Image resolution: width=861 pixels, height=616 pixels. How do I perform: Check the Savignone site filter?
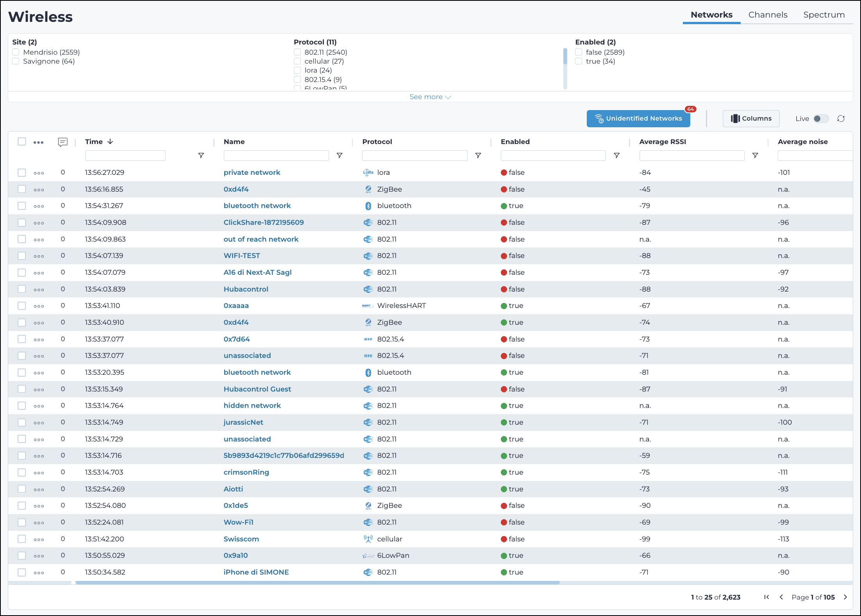(x=16, y=61)
